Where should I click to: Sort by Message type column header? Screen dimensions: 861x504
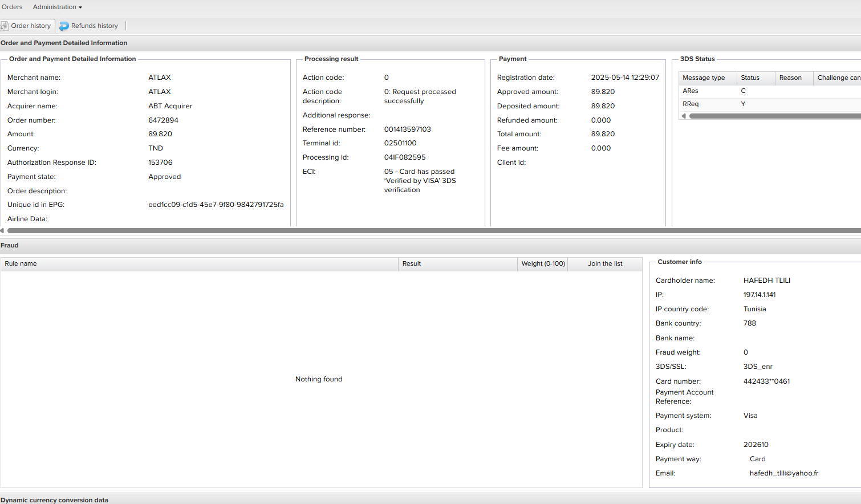(x=704, y=78)
